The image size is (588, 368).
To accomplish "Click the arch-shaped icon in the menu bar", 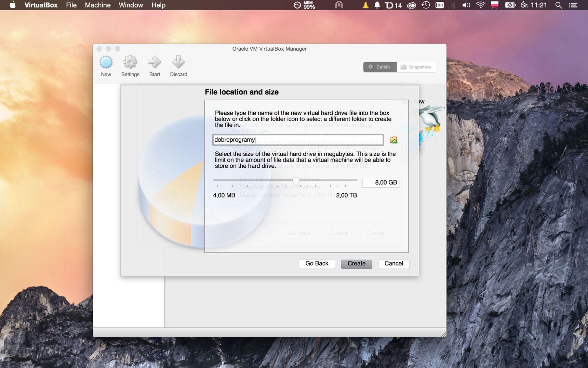I will [x=339, y=5].
